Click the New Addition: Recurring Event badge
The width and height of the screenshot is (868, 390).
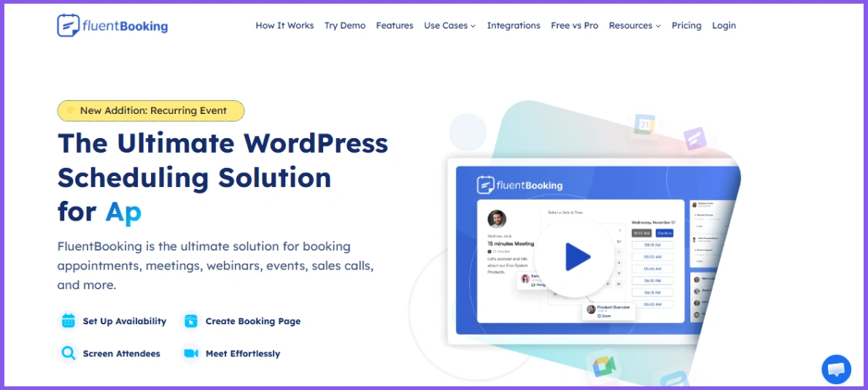[150, 111]
